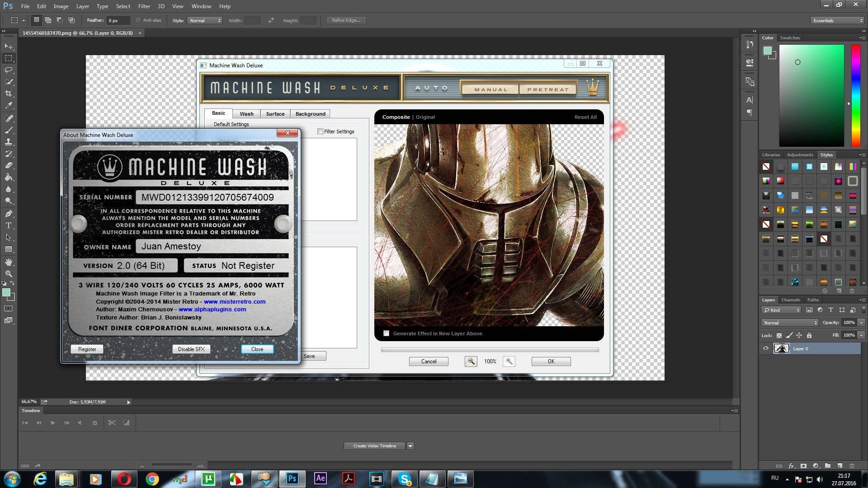868x488 pixels.
Task: Expand the Fill slider dropdown arrow
Action: [862, 335]
